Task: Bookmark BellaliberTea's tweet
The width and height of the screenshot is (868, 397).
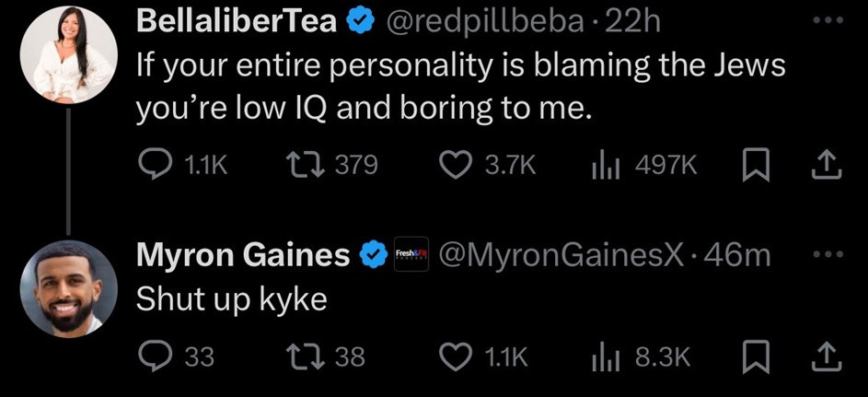Action: point(753,165)
